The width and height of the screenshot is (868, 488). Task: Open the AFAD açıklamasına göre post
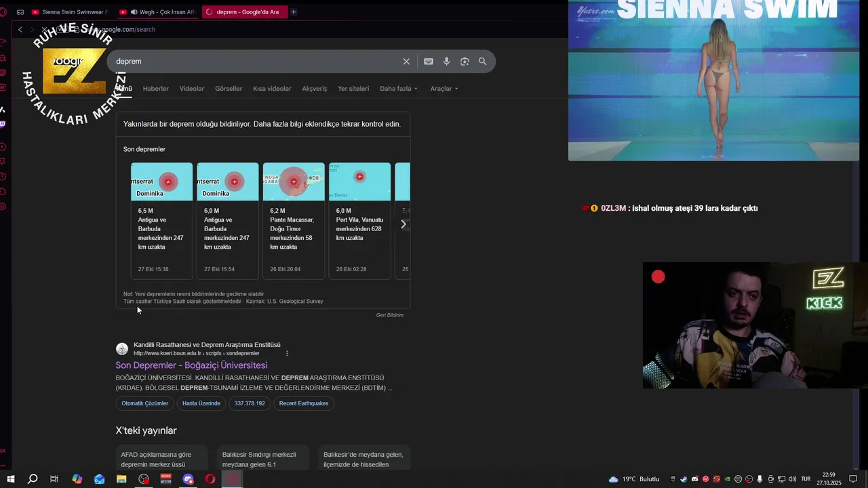point(161,457)
